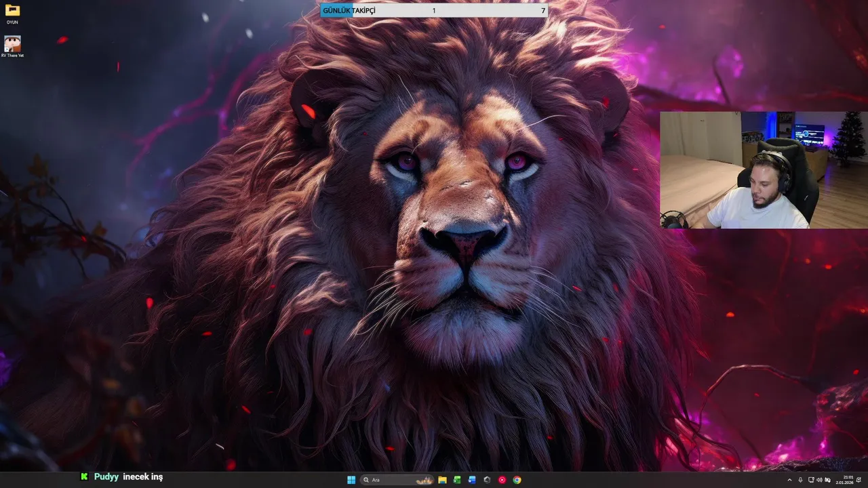
Task: Expand the hidden system tray icons
Action: point(789,480)
